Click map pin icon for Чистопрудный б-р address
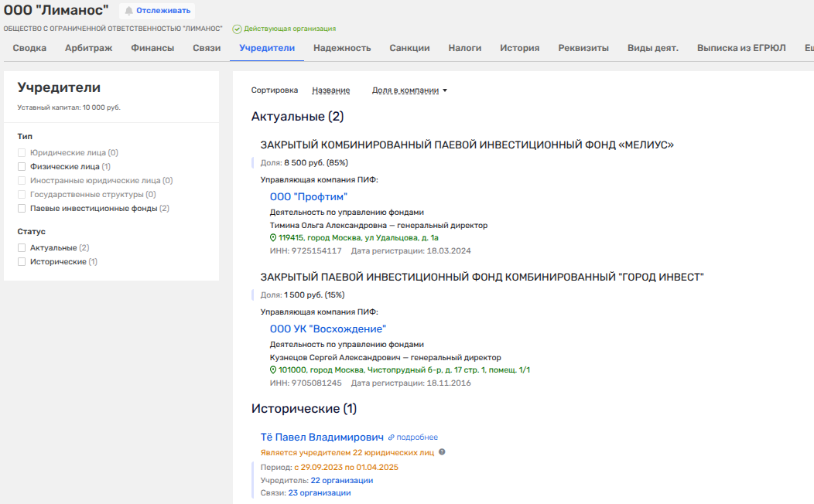 pyautogui.click(x=273, y=370)
